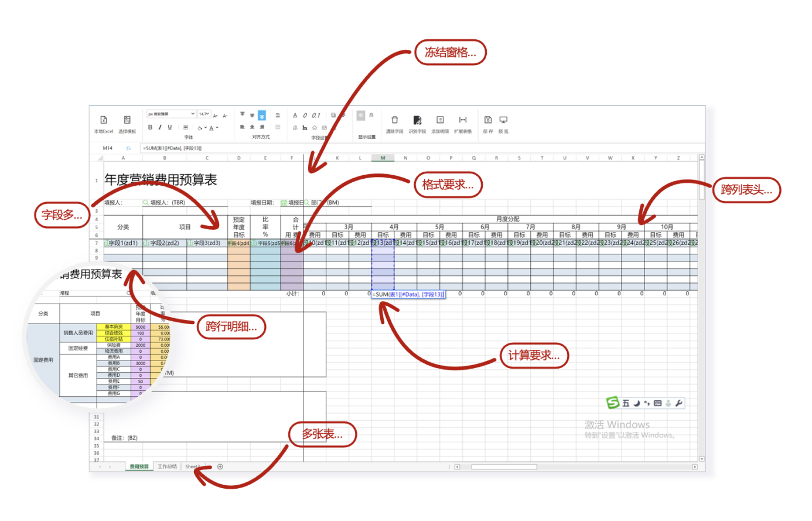Click the 识别字段 icon
Screen dimensions: 812x521
pyautogui.click(x=417, y=120)
